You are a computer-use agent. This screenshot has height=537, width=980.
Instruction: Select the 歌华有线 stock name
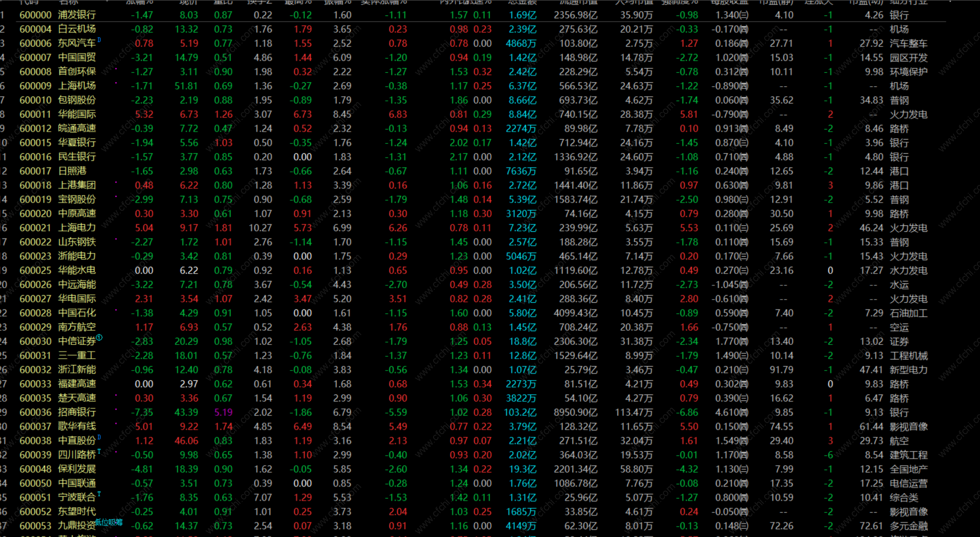tap(76, 426)
